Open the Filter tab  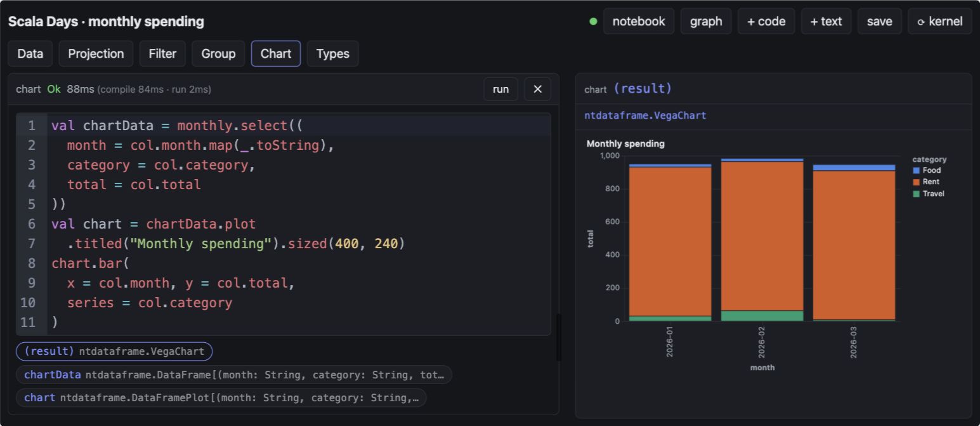tap(162, 53)
